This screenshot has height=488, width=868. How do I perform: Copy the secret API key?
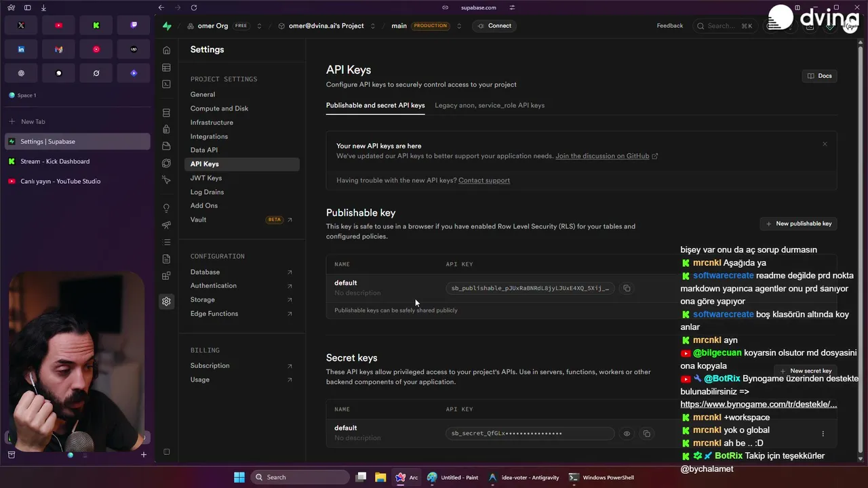click(646, 434)
